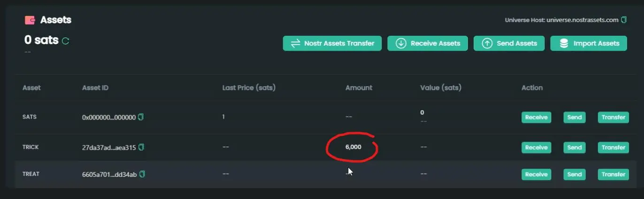
Task: Receive in the SATS row
Action: tap(537, 117)
